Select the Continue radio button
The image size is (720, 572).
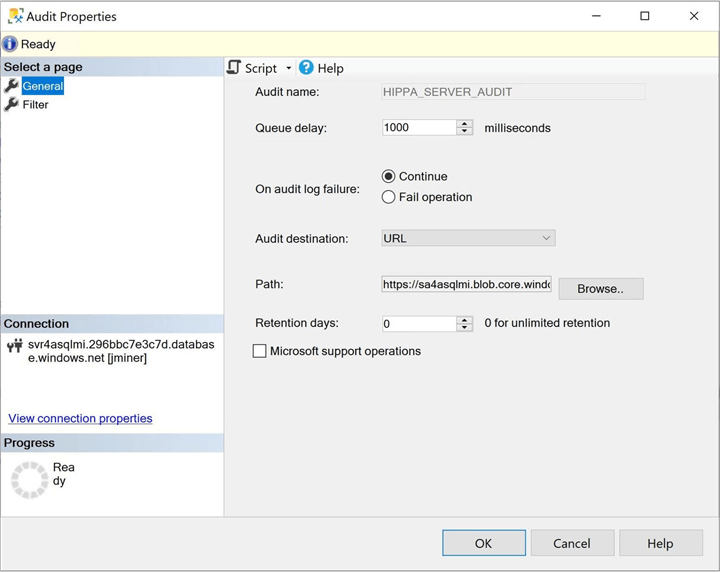point(389,176)
